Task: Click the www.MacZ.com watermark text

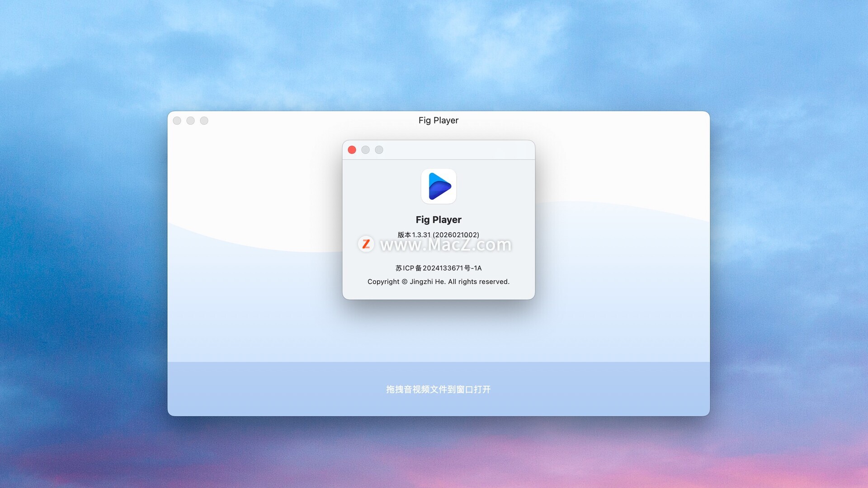Action: (x=446, y=244)
